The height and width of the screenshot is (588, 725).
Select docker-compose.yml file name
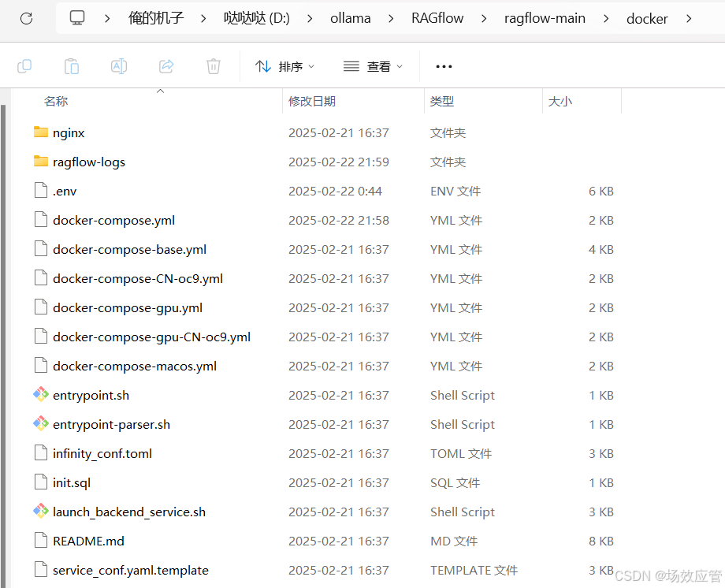(x=113, y=221)
